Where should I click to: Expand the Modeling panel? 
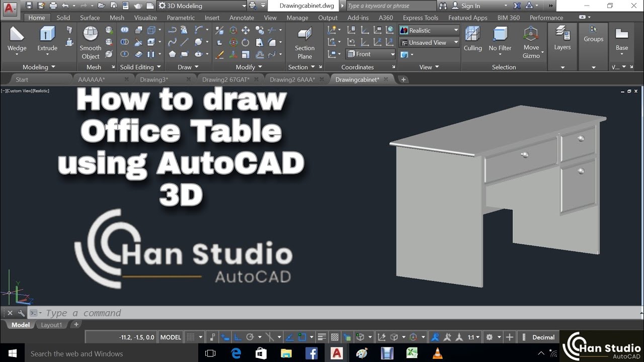[39, 67]
